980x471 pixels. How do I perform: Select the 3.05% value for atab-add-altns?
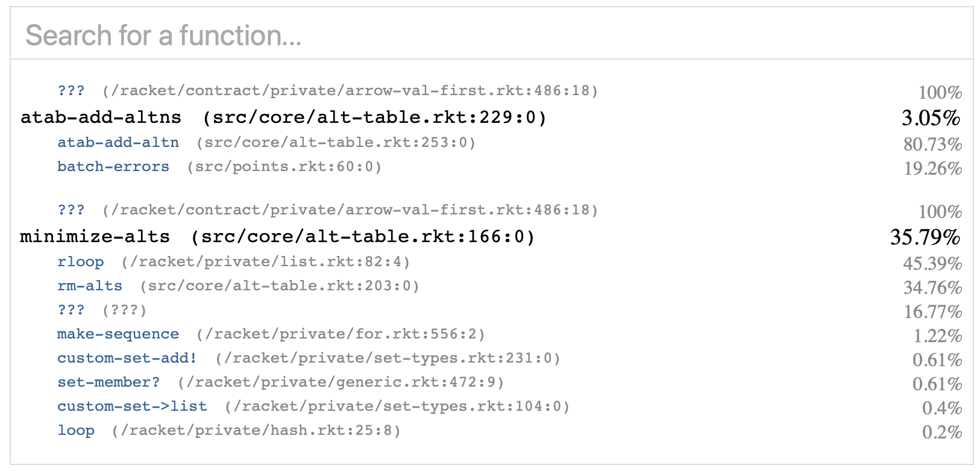[x=931, y=117]
